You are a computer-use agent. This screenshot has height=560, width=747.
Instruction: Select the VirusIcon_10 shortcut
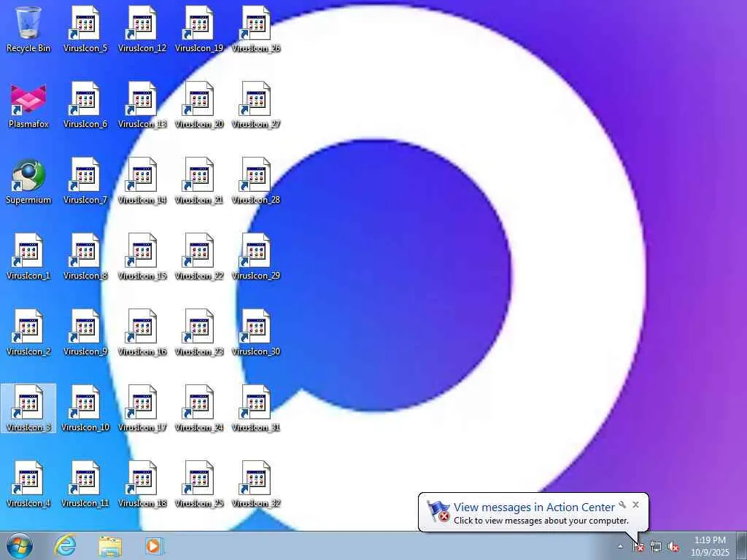pyautogui.click(x=85, y=408)
